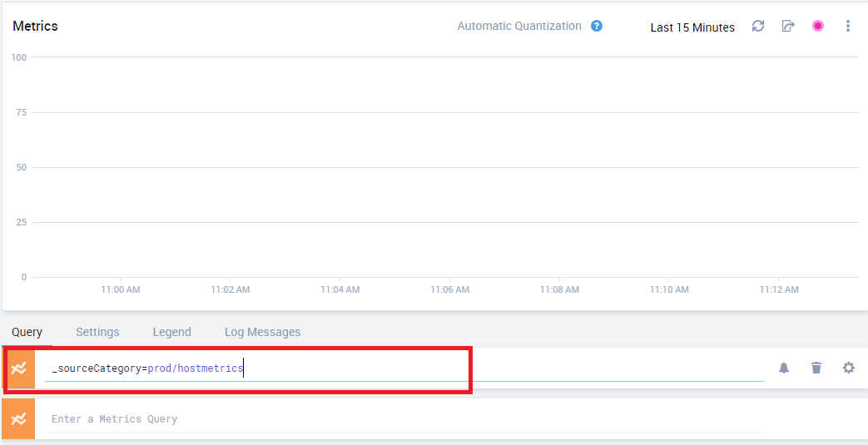This screenshot has width=868, height=445.
Task: Click the 75 y-axis value
Action: point(22,112)
